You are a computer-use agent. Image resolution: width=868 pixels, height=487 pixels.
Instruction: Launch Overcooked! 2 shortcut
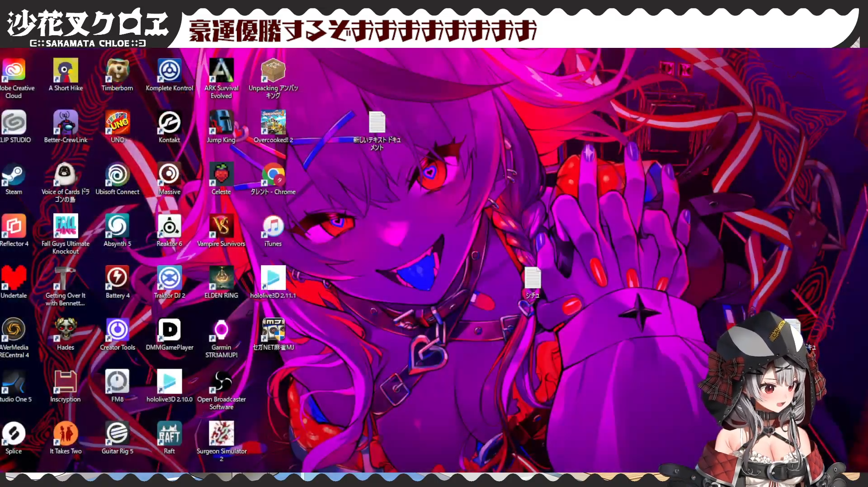[x=273, y=122]
